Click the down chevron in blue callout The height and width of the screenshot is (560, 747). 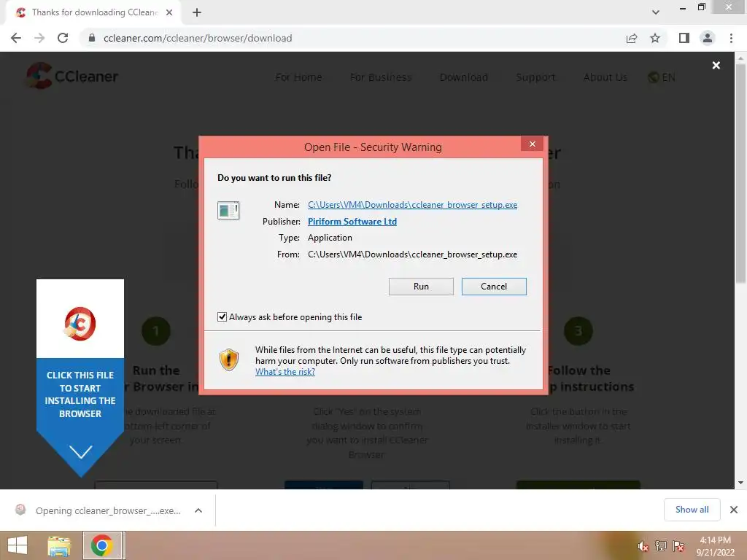point(80,451)
